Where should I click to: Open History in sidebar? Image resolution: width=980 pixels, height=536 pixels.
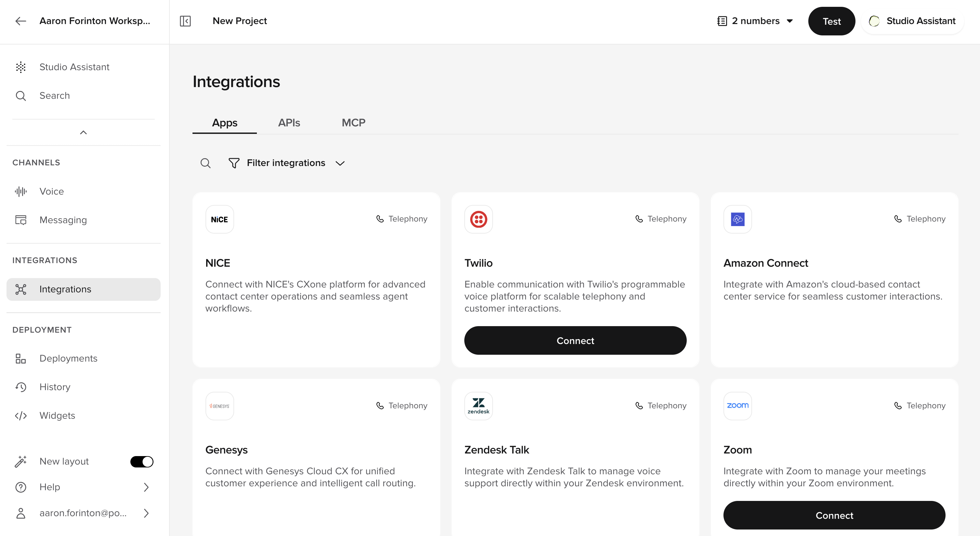(84, 387)
